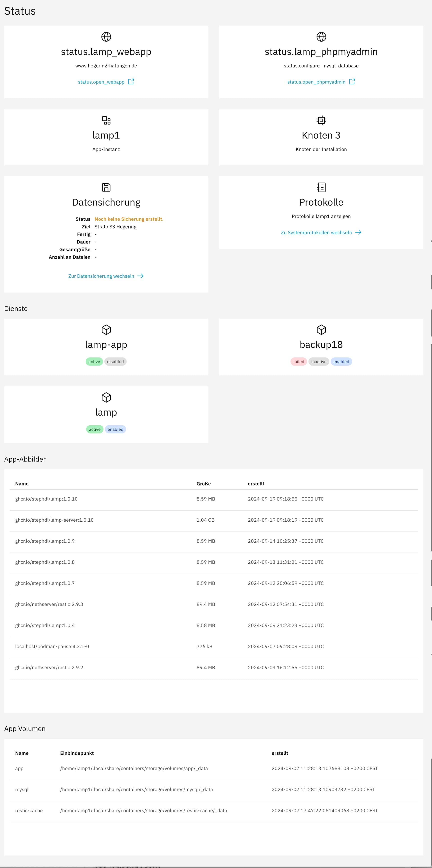Image resolution: width=432 pixels, height=868 pixels.
Task: Click the cube icon above backup18
Action: click(321, 330)
